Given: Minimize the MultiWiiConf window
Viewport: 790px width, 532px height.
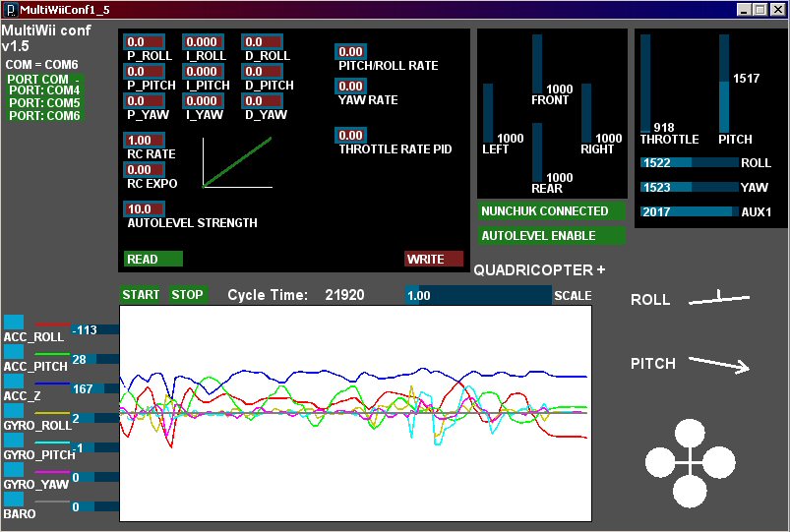Looking at the screenshot, I should point(745,10).
